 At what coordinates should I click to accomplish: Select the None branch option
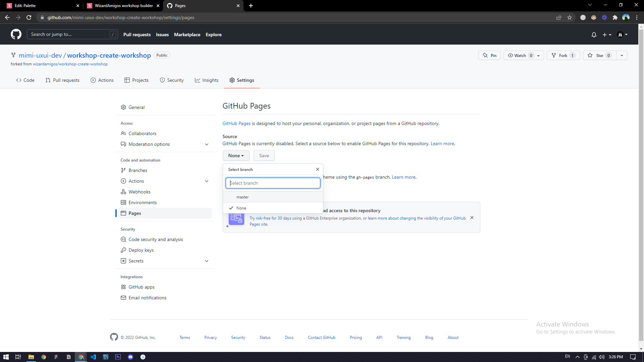coord(241,208)
